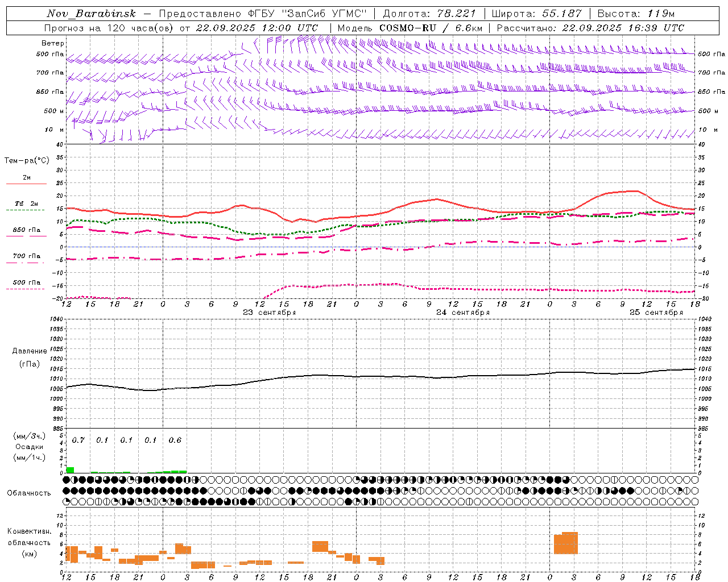Click the "0.7" precipitation amount value
The height and width of the screenshot is (582, 728).
point(78,440)
